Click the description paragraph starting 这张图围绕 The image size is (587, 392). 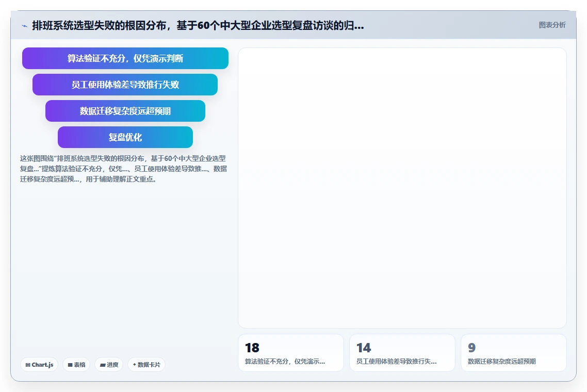(124, 169)
